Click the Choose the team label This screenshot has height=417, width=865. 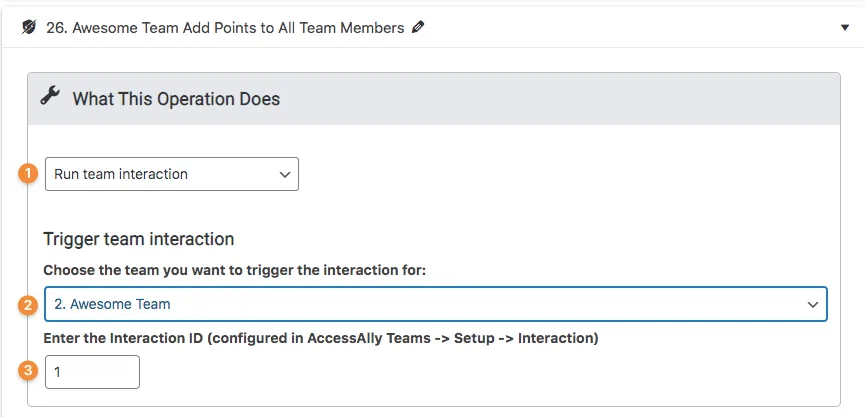pos(235,271)
